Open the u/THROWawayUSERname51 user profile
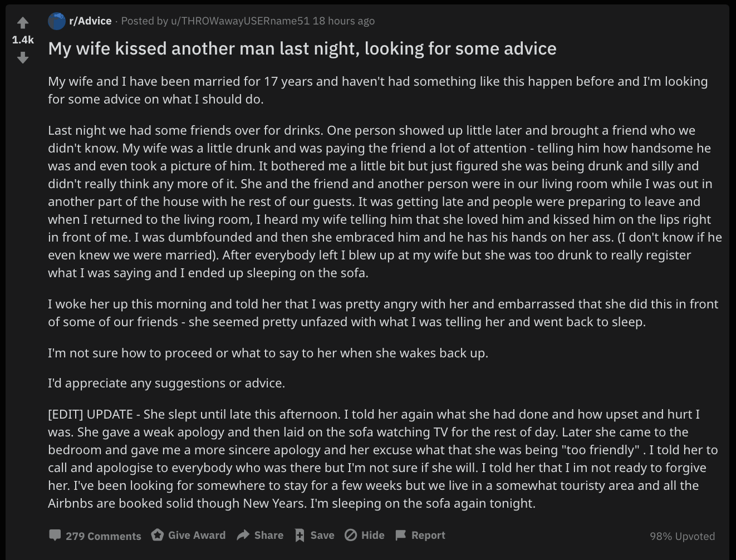 click(240, 21)
